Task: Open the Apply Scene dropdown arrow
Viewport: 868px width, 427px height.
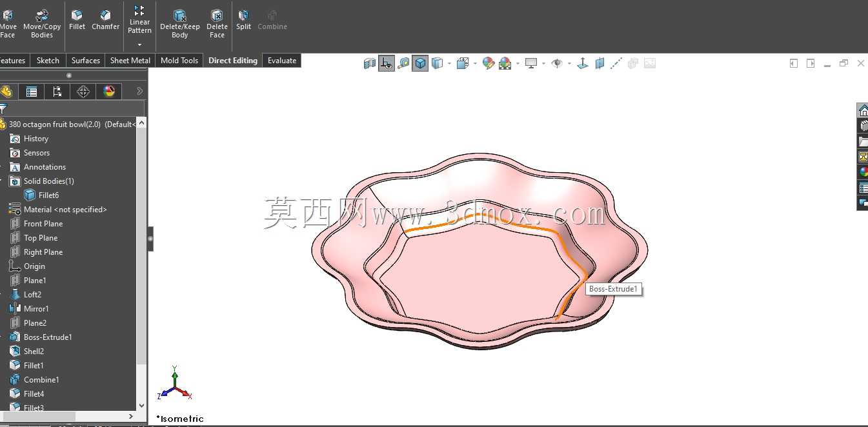Action: point(518,63)
